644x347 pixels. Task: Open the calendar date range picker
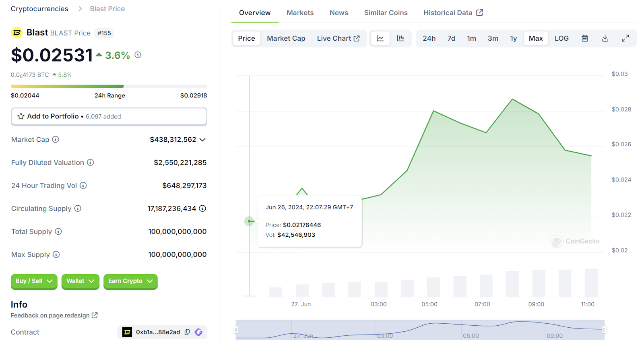(x=585, y=38)
